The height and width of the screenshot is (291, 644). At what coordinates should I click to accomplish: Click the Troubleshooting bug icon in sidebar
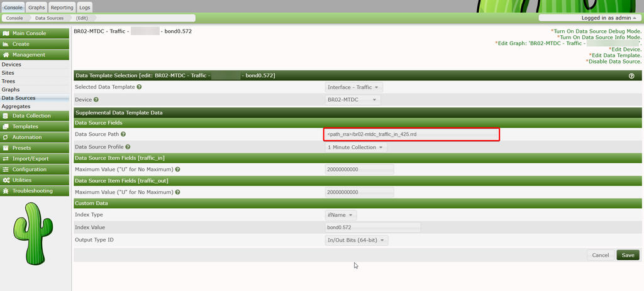6,191
